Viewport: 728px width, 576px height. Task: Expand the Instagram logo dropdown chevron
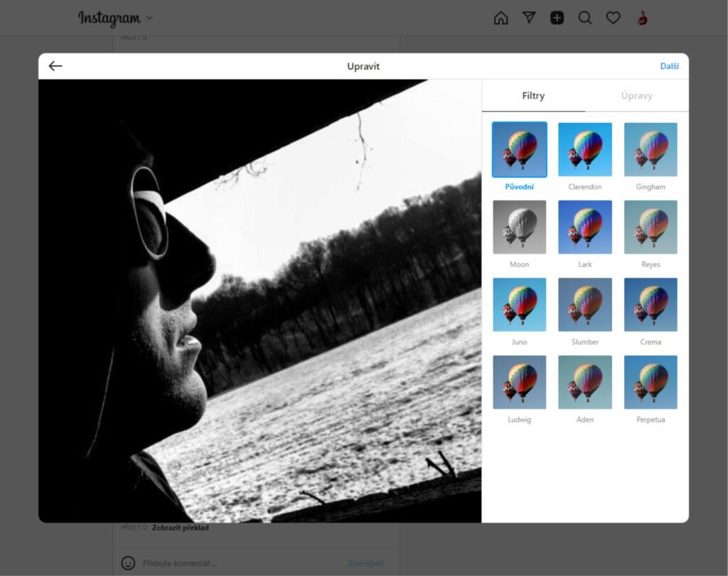tap(149, 18)
